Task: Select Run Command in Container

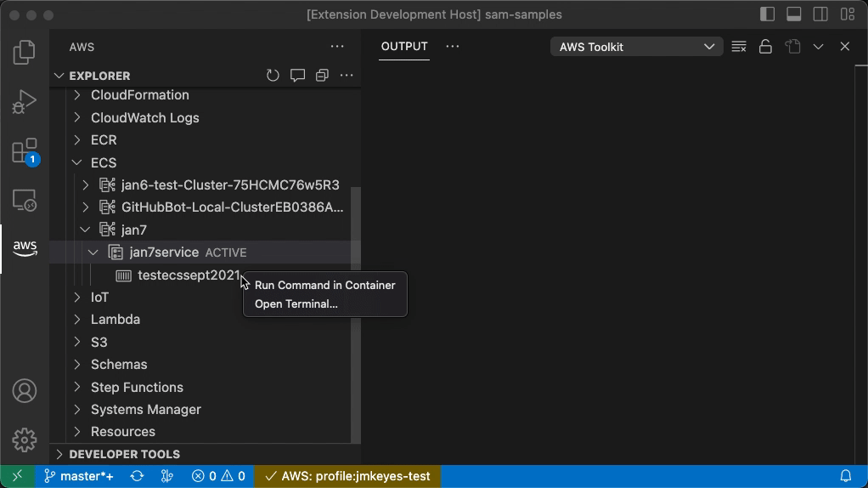Action: point(325,286)
